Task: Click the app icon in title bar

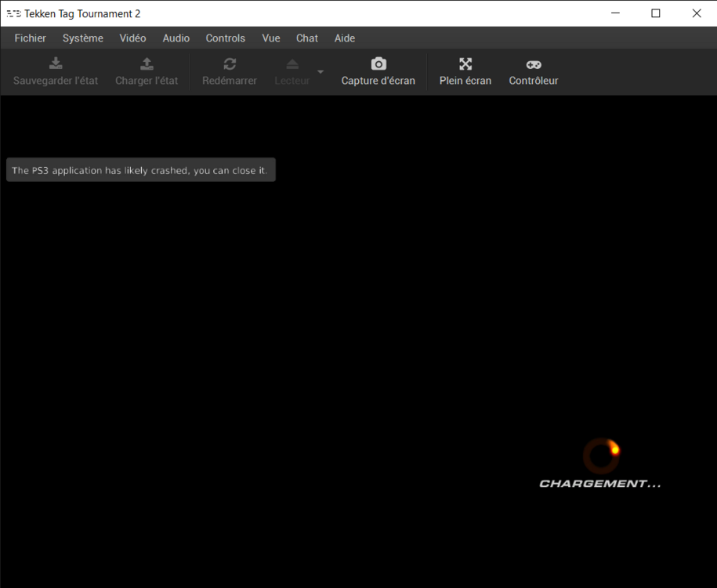Action: pos(13,13)
